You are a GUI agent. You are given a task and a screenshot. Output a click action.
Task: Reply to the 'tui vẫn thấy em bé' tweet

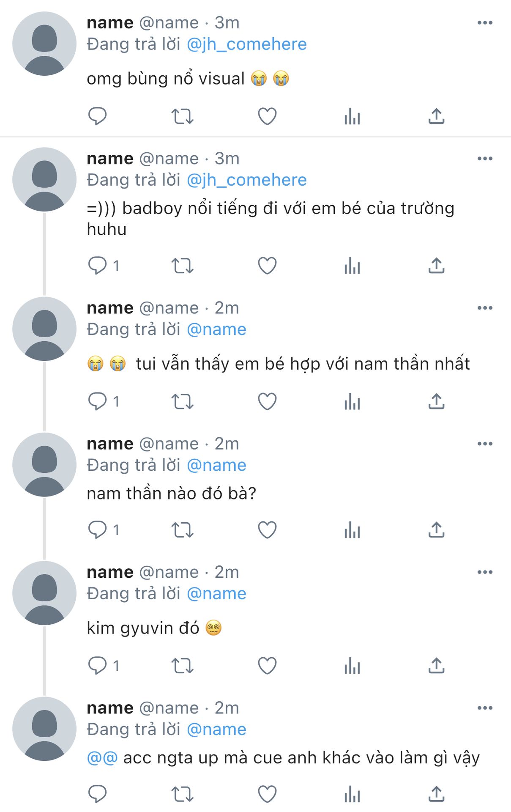click(97, 401)
